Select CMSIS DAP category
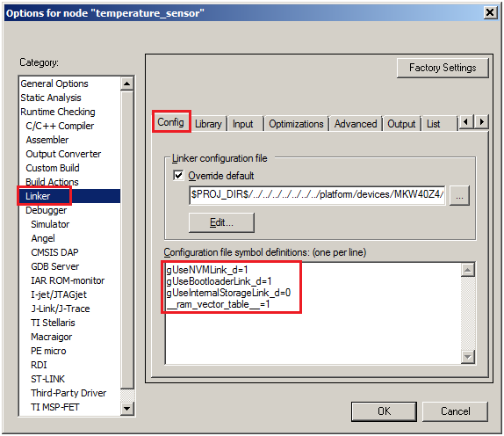The height and width of the screenshot is (436, 504). [x=54, y=252]
